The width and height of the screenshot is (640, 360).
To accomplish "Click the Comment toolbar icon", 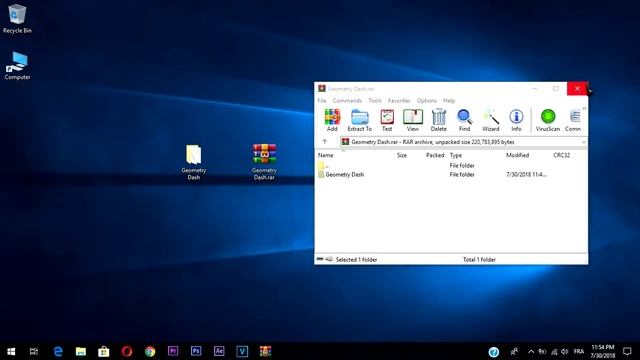I will (573, 120).
